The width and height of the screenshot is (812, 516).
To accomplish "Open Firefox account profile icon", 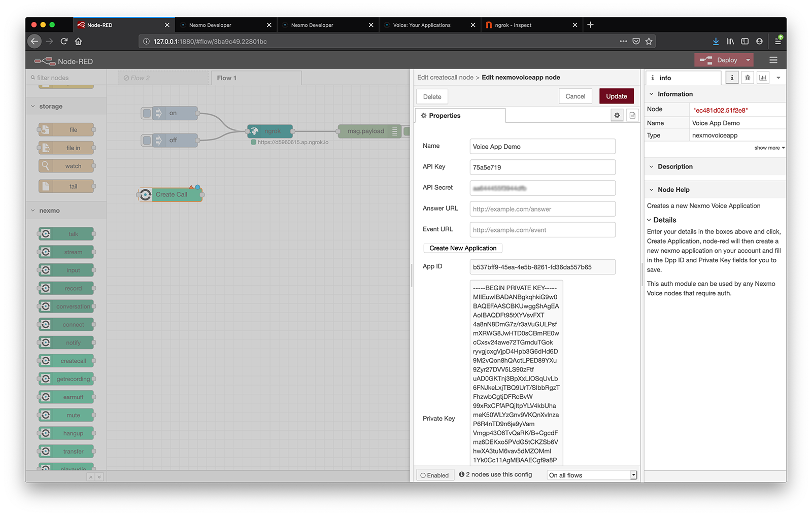I will [x=759, y=41].
